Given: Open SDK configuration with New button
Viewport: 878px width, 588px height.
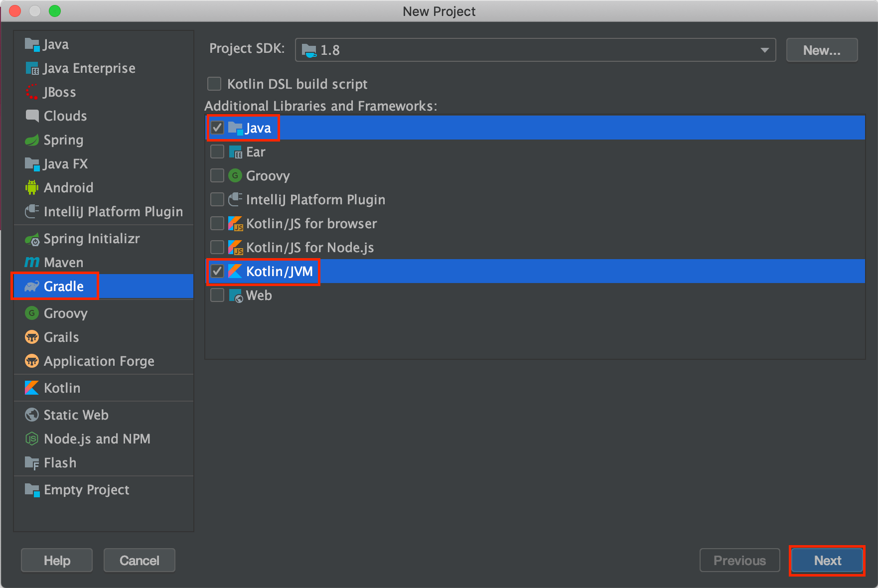Looking at the screenshot, I should pos(821,50).
